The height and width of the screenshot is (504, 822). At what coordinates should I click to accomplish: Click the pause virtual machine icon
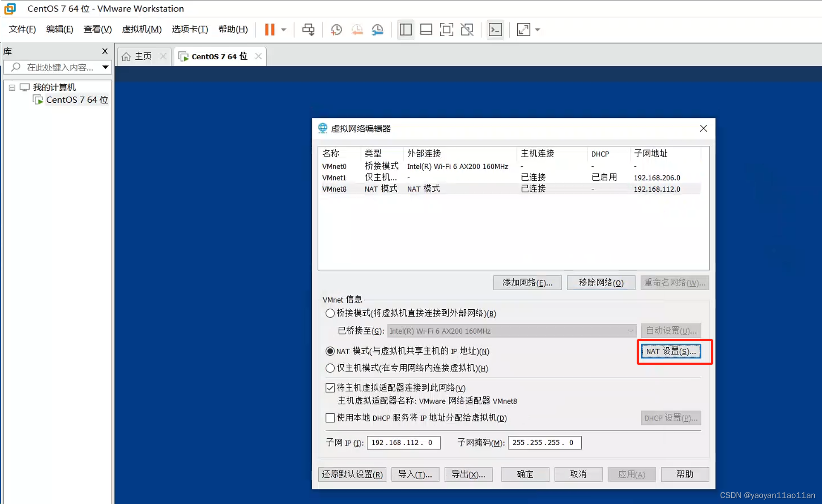point(269,29)
